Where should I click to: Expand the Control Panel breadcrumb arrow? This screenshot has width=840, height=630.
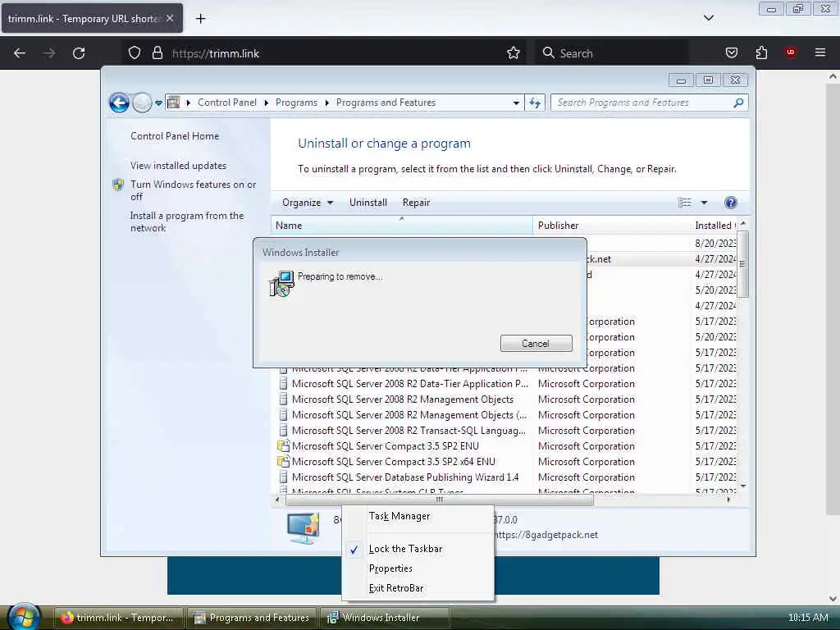tap(267, 103)
